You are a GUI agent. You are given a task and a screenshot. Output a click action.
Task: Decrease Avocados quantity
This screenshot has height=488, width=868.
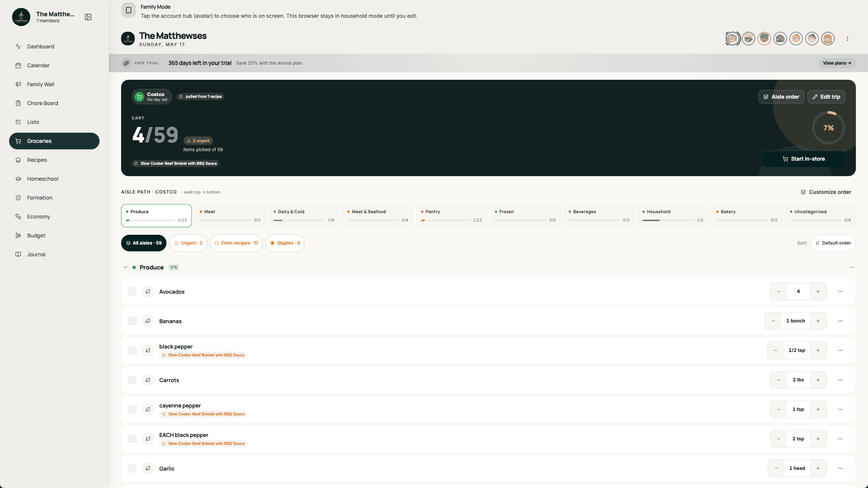pyautogui.click(x=779, y=291)
